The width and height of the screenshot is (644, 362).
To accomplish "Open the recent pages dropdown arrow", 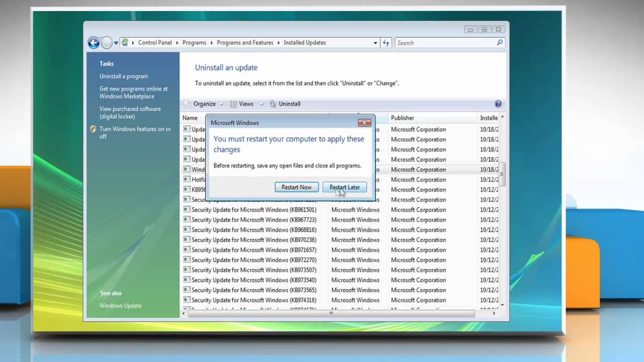I will tap(116, 43).
